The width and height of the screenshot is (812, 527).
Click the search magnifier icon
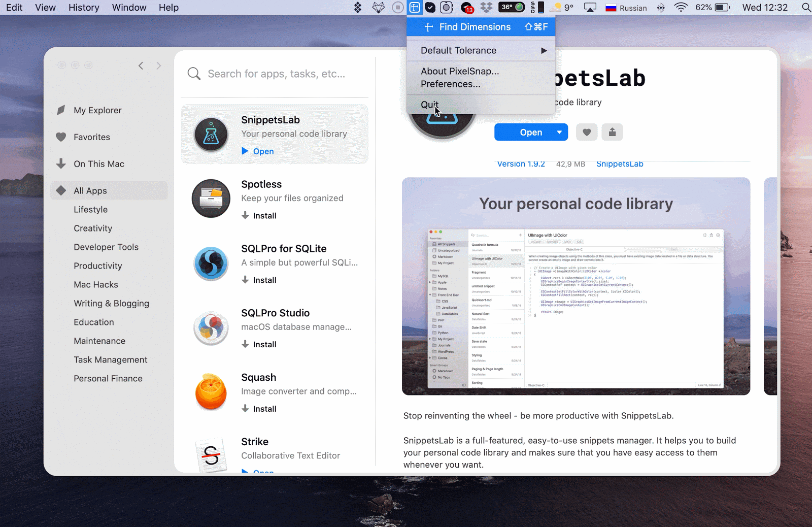coord(194,74)
